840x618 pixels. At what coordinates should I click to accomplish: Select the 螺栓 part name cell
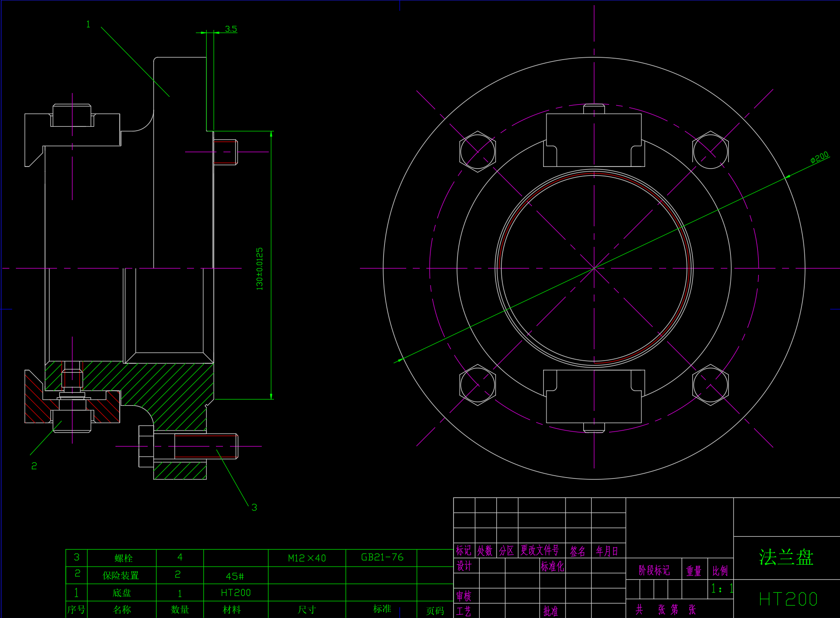[123, 558]
